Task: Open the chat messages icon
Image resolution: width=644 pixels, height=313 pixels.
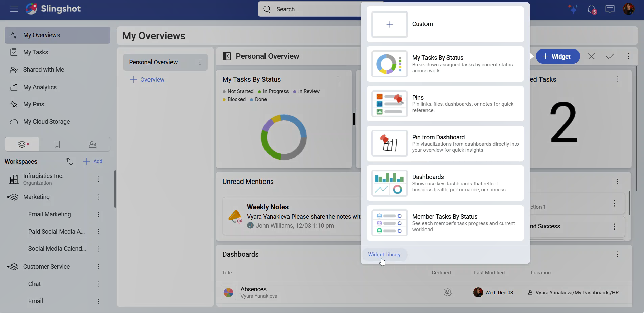Action: click(x=610, y=9)
